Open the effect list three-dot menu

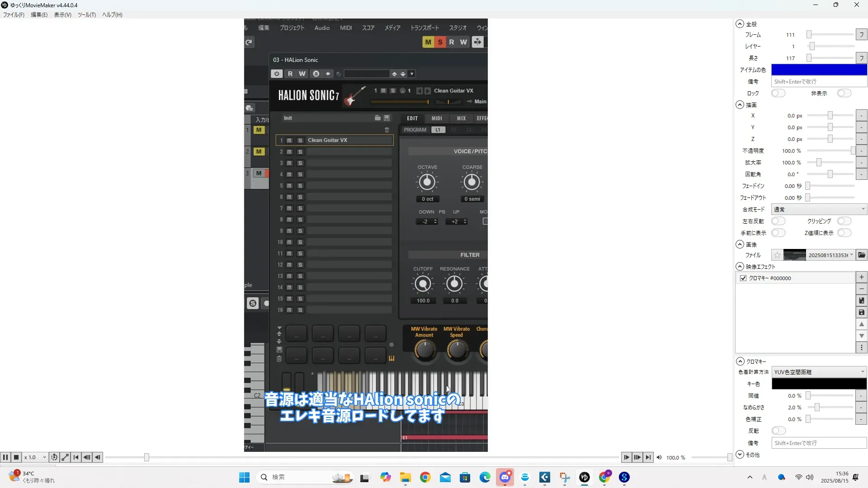[862, 348]
